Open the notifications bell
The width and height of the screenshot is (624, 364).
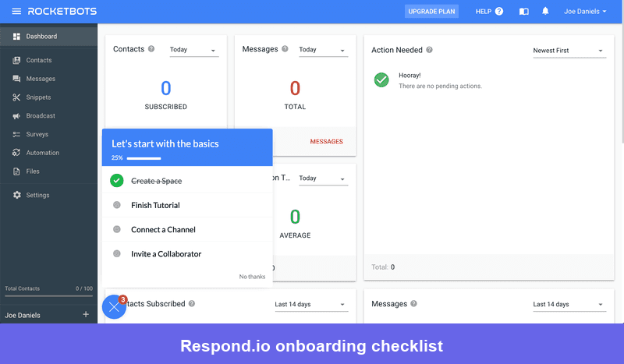[x=545, y=11]
